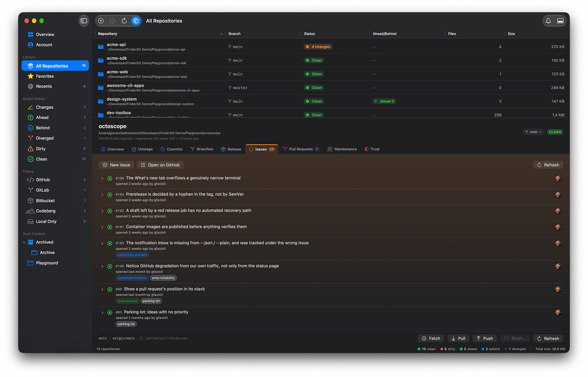588x377 pixels.
Task: Click the '4 changes' status badge
Action: click(x=318, y=47)
